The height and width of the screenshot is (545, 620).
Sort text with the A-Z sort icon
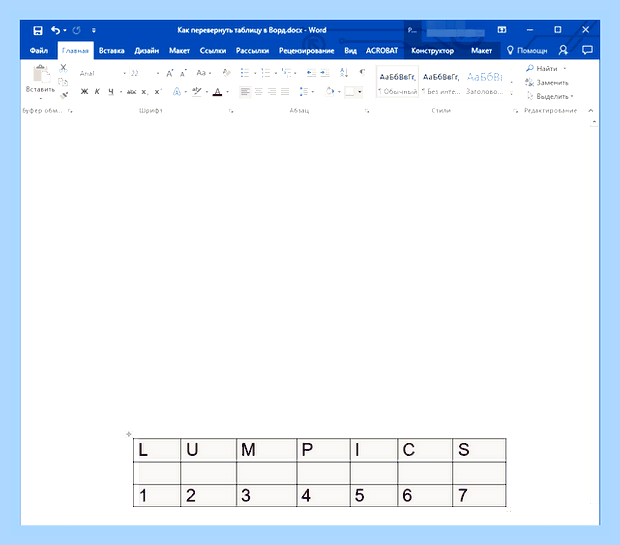(x=344, y=73)
